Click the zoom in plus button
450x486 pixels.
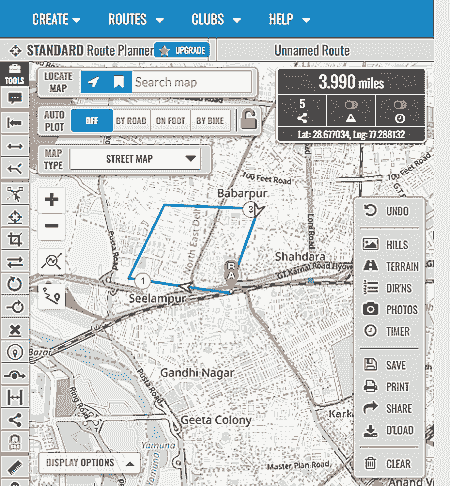click(51, 200)
